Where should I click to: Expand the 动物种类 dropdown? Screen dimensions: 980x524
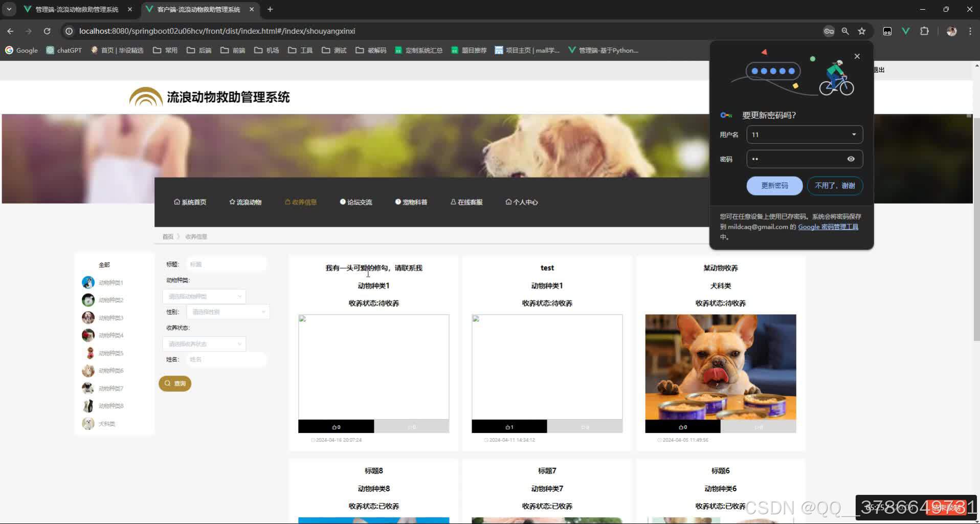point(204,296)
